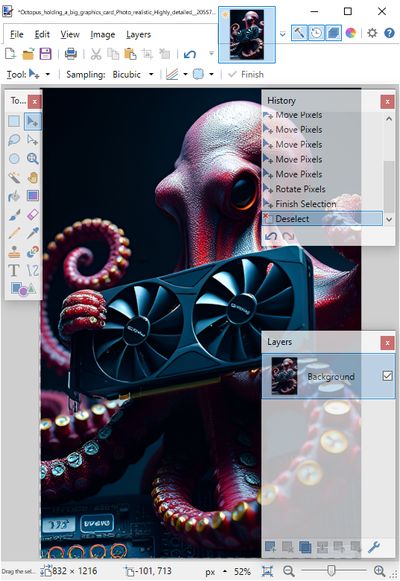Select the Background layer row

point(328,376)
